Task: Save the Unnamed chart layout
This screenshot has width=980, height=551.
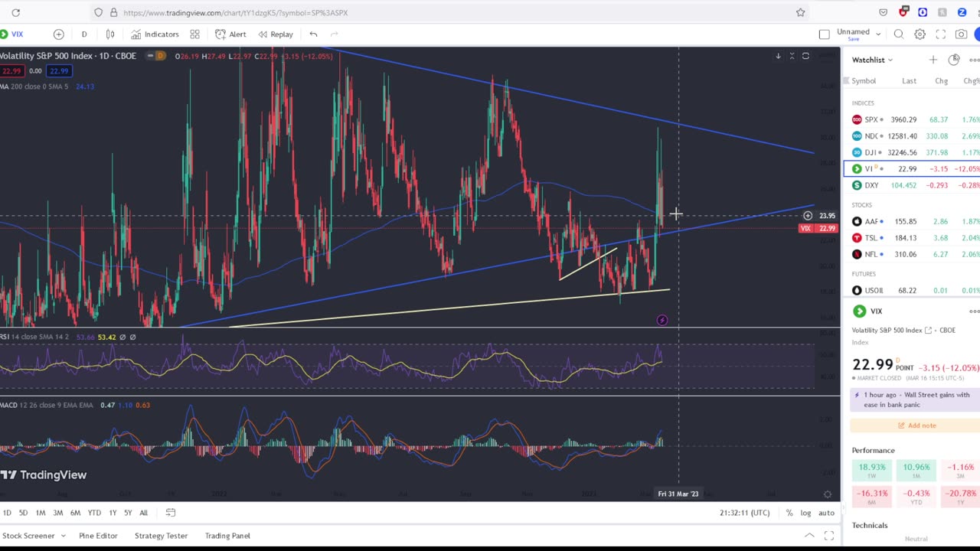Action: click(x=853, y=39)
